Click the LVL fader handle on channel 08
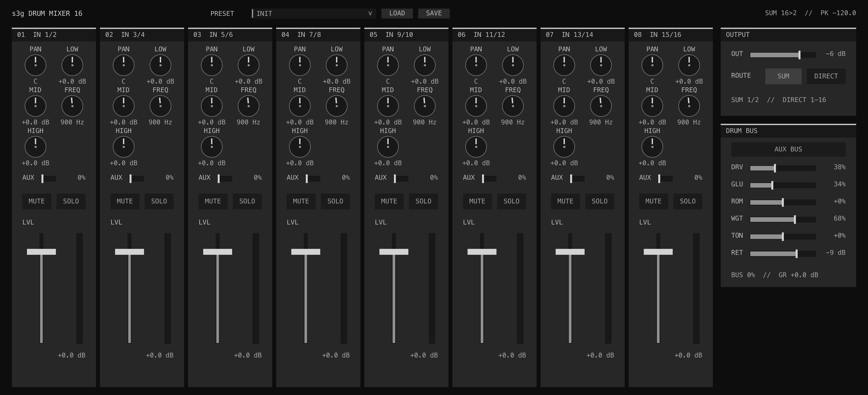Viewport: 868px width, 395px height. (x=658, y=252)
